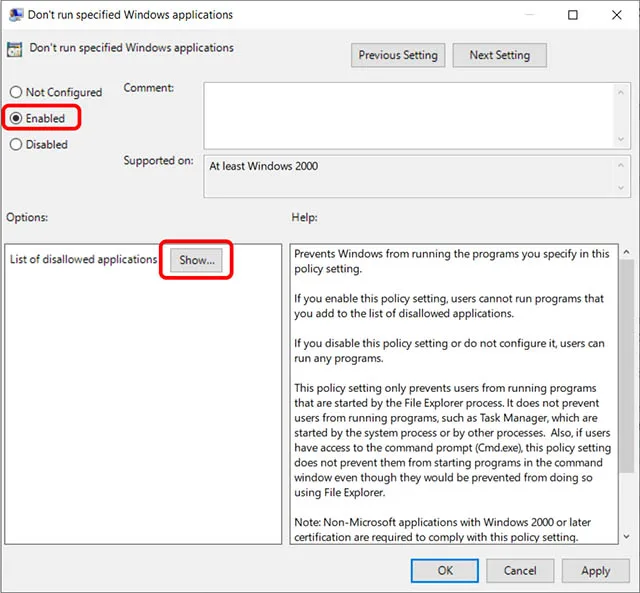The height and width of the screenshot is (593, 640).
Task: Go to Previous Setting
Action: tap(398, 55)
